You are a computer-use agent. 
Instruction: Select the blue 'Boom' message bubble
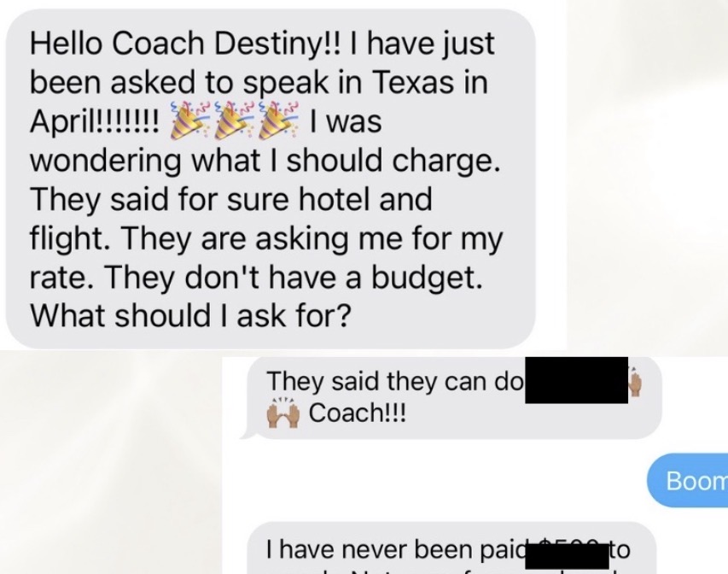point(688,480)
